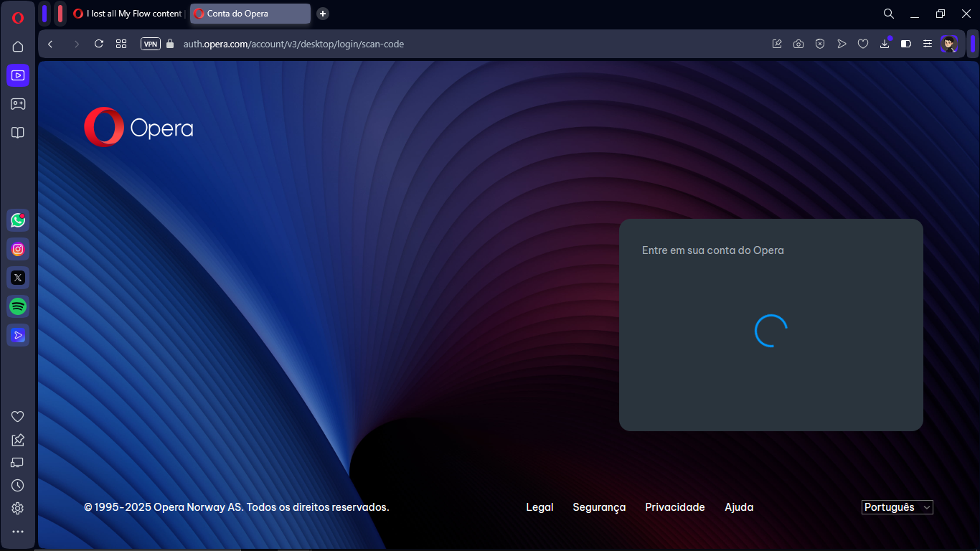Switch to the red workspace tab island
The width and height of the screenshot is (980, 551).
pos(60,14)
